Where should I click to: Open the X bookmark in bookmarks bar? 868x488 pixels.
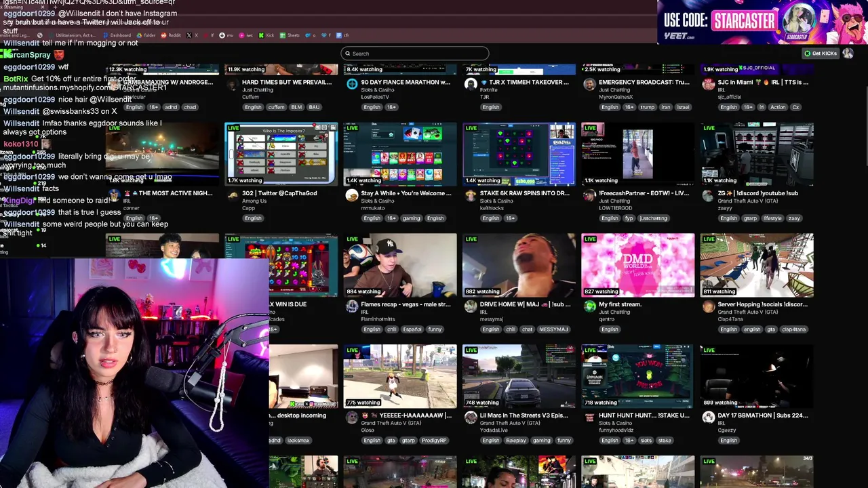click(193, 35)
